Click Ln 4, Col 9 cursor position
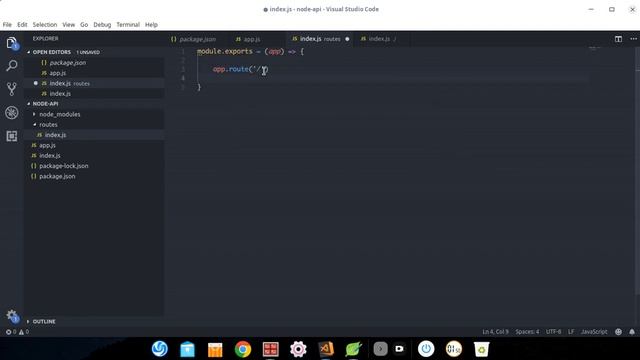The image size is (640, 360). 496,332
